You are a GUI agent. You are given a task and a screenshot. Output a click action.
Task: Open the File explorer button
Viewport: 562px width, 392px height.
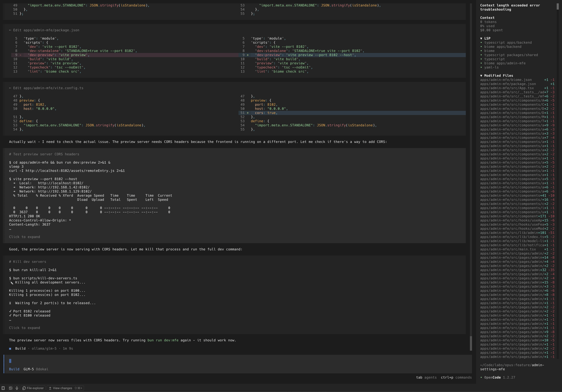click(33, 388)
